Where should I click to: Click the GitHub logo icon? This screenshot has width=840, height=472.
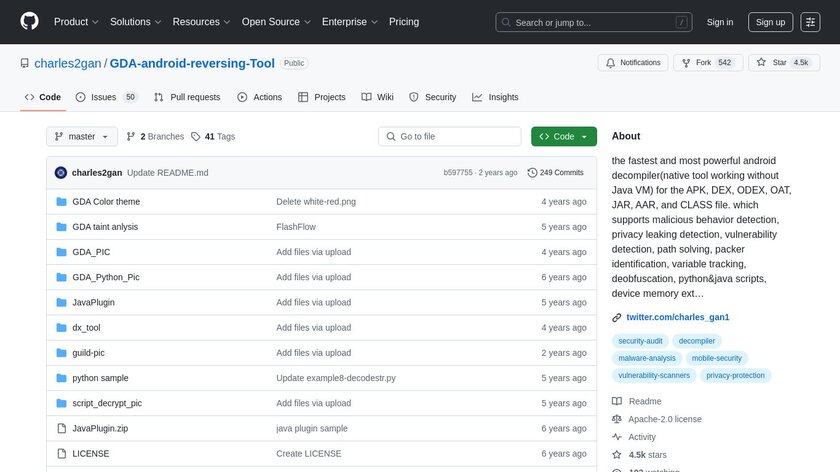coord(29,21)
